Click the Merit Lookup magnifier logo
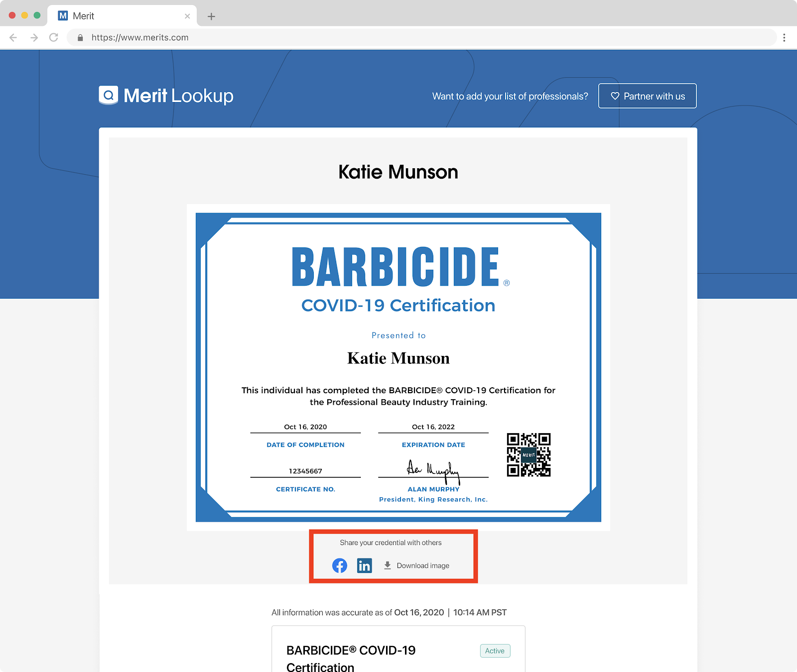This screenshot has width=797, height=672. [109, 95]
